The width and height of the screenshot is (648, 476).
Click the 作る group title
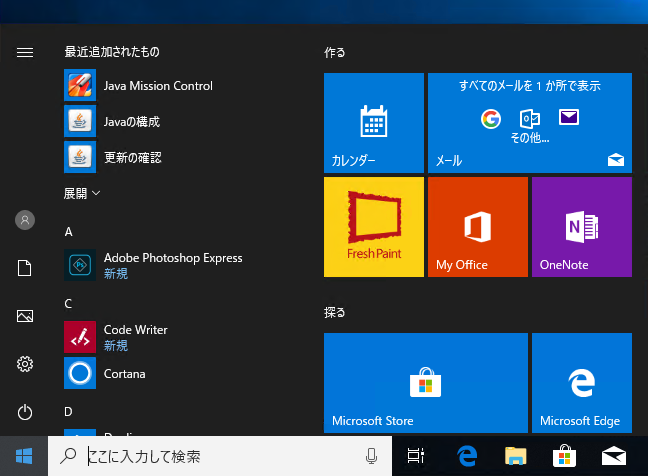[x=334, y=52]
